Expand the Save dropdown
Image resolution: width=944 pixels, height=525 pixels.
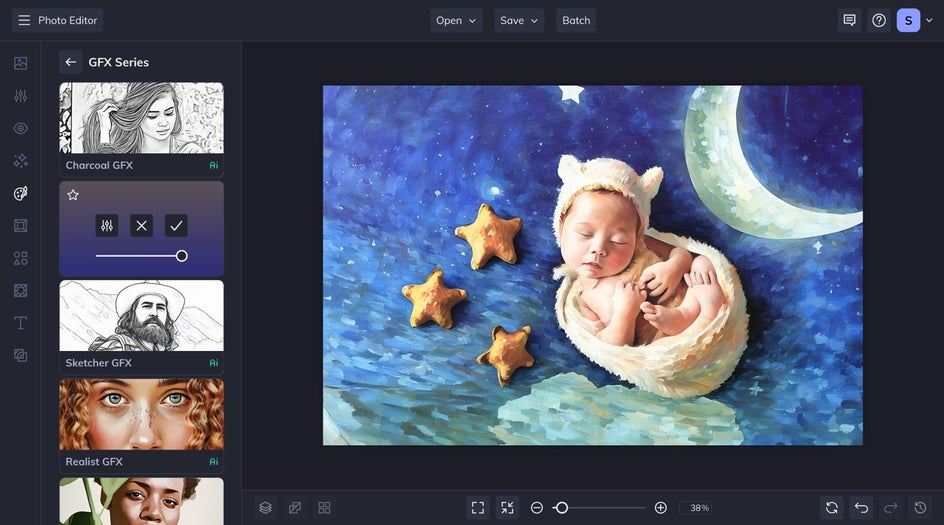(519, 20)
